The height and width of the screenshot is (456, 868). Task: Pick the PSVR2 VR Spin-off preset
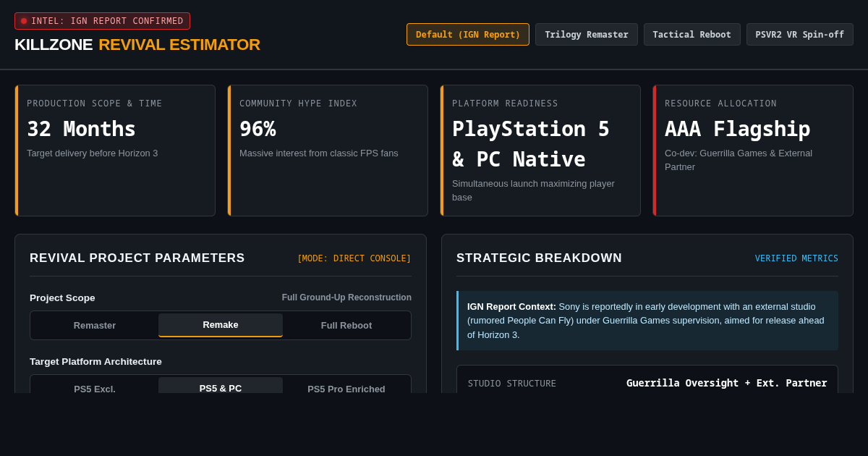[800, 35]
